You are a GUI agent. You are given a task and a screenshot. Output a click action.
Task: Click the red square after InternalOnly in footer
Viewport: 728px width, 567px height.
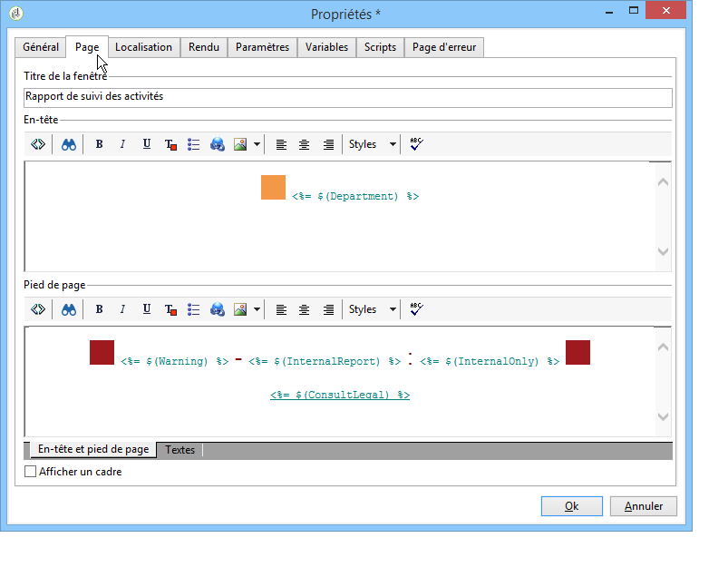click(x=578, y=352)
